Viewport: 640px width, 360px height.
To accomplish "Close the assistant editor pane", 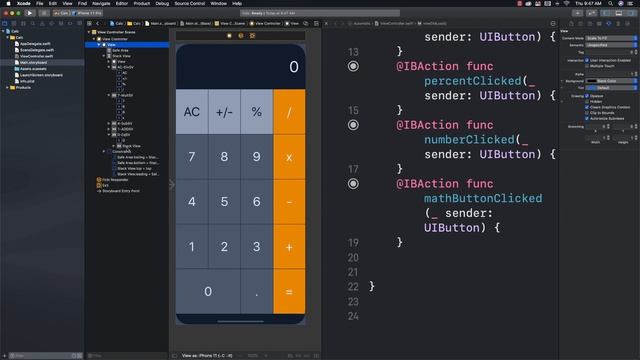I will tap(326, 24).
